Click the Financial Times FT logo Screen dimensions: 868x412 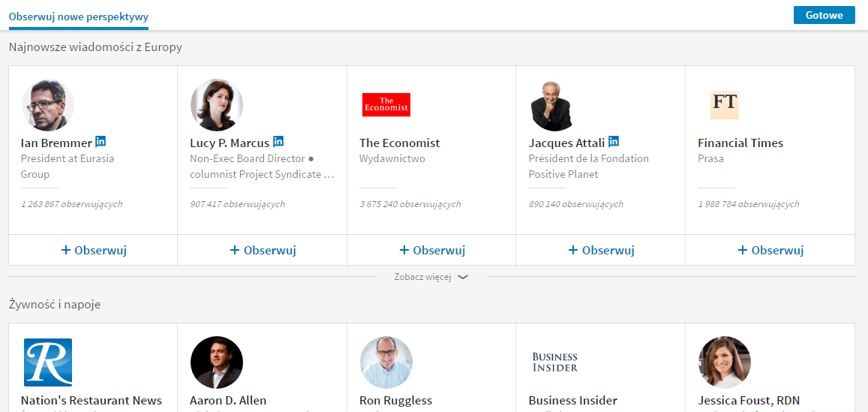click(725, 105)
